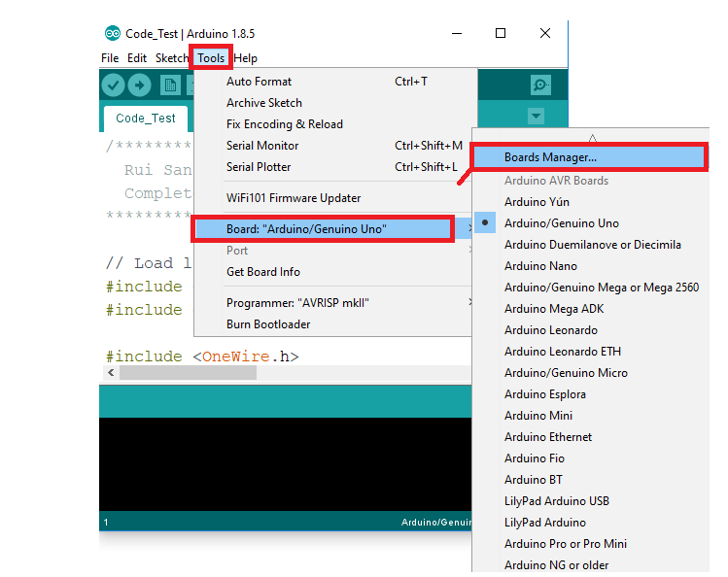Choose the Arduino Mini board
Screen dimensions: 728x577
pyautogui.click(x=591, y=415)
